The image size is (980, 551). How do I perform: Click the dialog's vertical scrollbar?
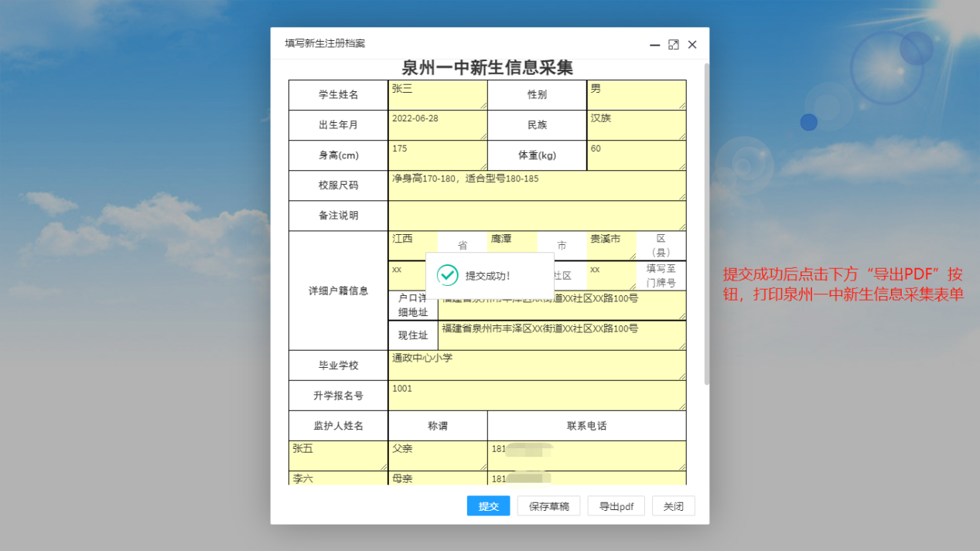[706, 224]
